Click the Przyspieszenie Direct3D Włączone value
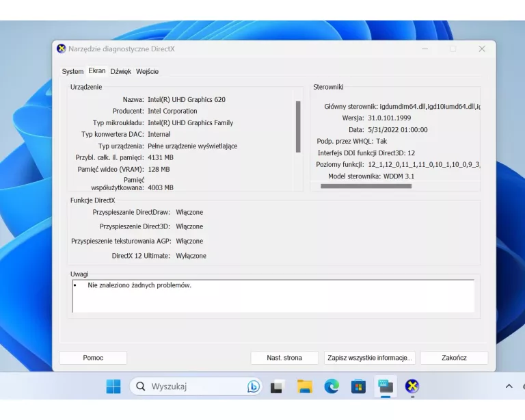This screenshot has height=420, width=525. click(x=189, y=226)
